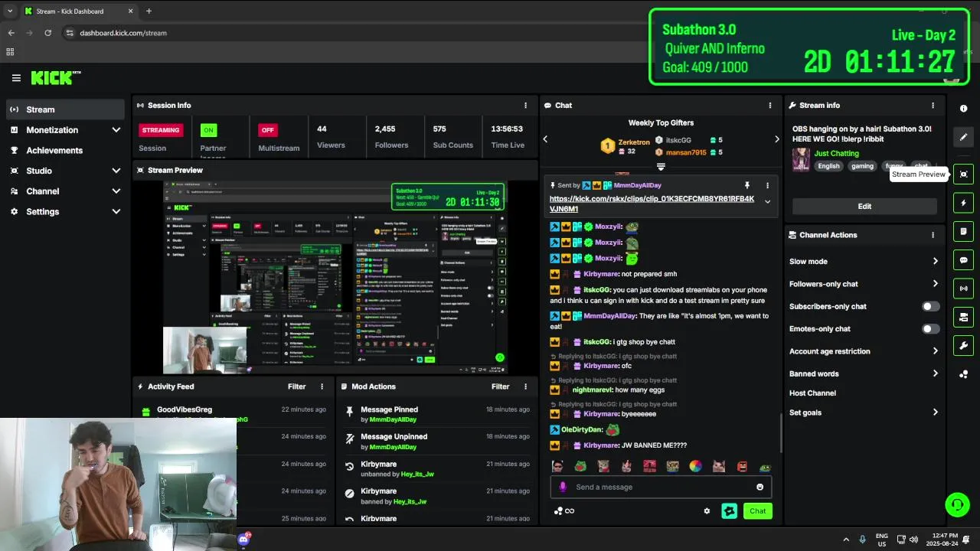
Task: Open Achievements in the sidebar
Action: 65,151
